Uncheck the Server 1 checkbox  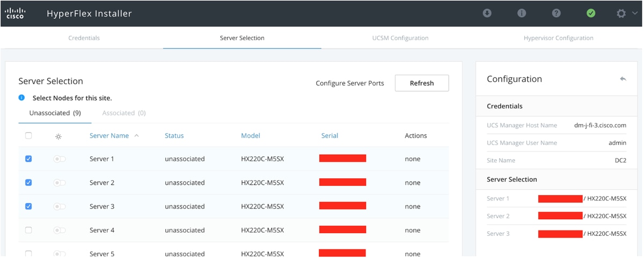(x=28, y=159)
